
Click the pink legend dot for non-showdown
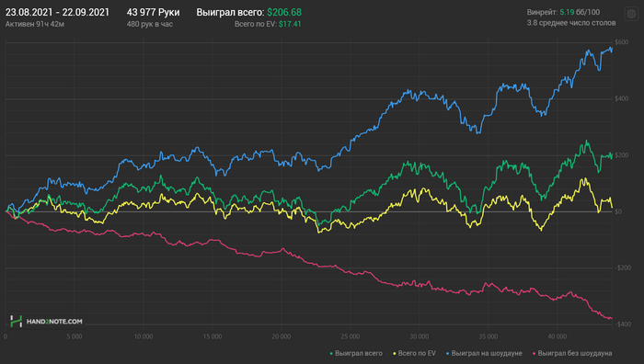click(535, 354)
